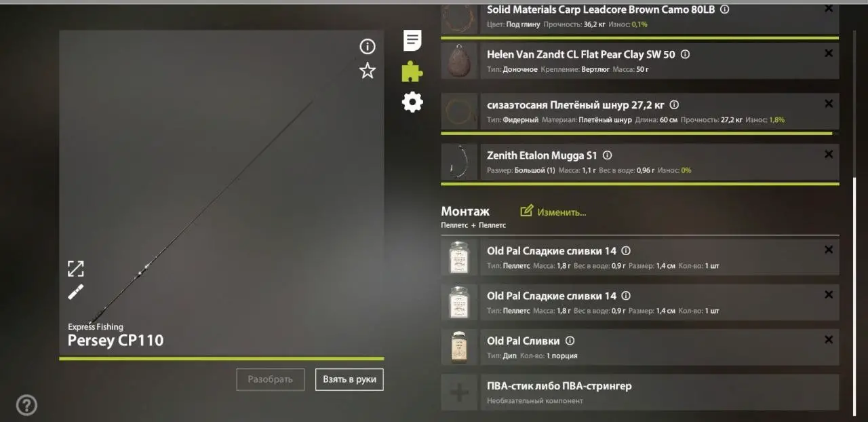This screenshot has width=868, height=422.
Task: Add ПВА-стик либо ПВА-стрингер component
Action: click(x=640, y=392)
